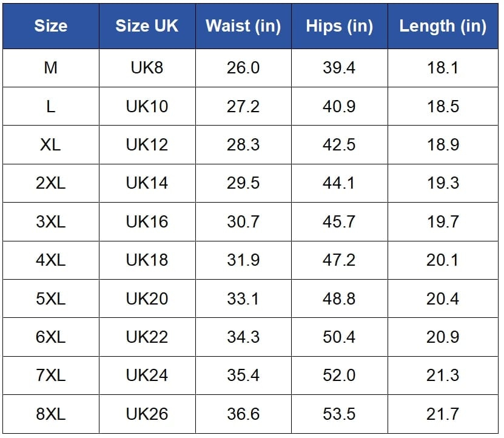Click the UK8 cell
This screenshot has height=438, width=504.
pyautogui.click(x=147, y=68)
